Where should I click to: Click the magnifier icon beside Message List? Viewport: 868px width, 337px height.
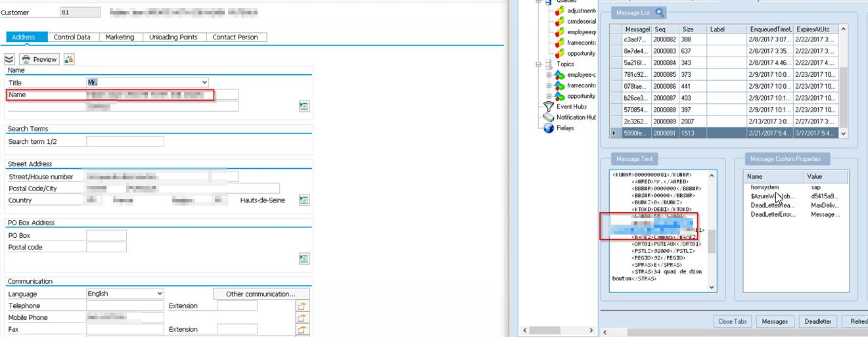tap(660, 12)
